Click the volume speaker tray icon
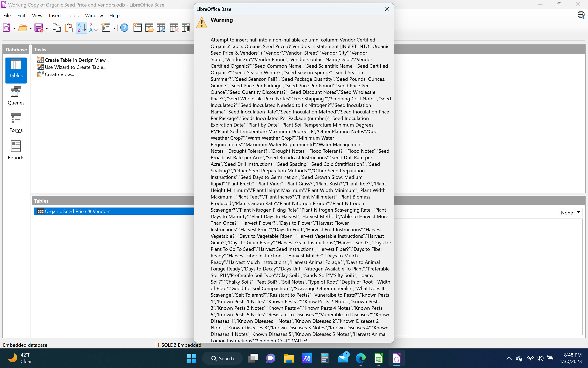The width and height of the screenshot is (588, 368). [x=540, y=358]
